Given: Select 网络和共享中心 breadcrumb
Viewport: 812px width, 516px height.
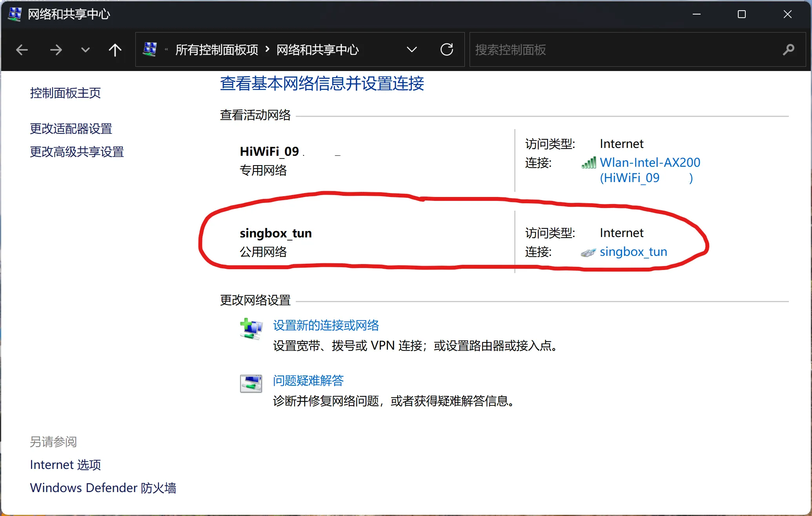Looking at the screenshot, I should click(317, 50).
